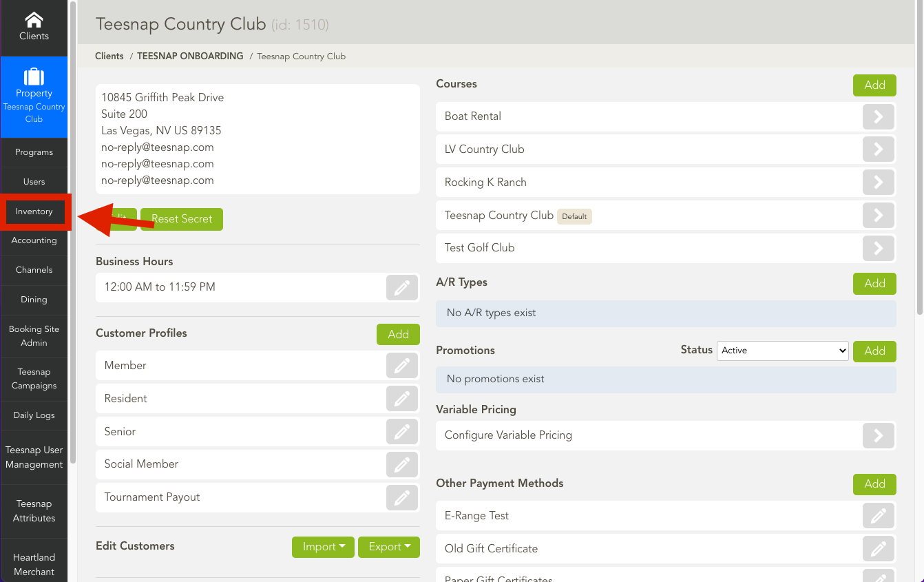Open Teesnap Country Club course chevron
Image resolution: width=924 pixels, height=582 pixels.
878,216
